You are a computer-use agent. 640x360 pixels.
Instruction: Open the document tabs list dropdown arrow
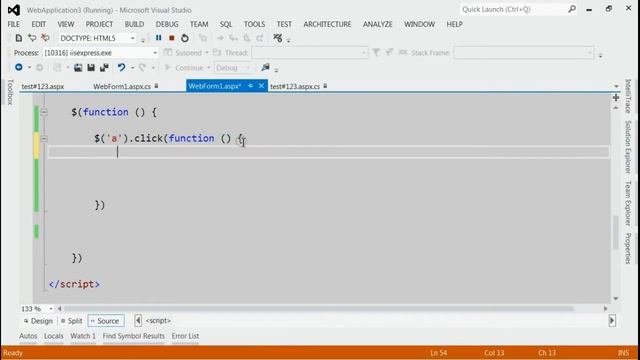tap(616, 86)
